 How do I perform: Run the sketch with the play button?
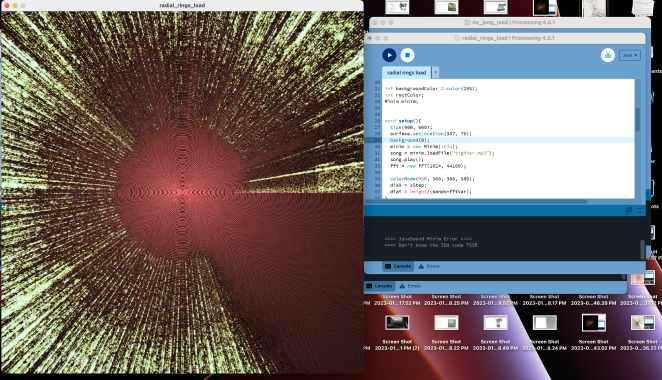point(389,55)
